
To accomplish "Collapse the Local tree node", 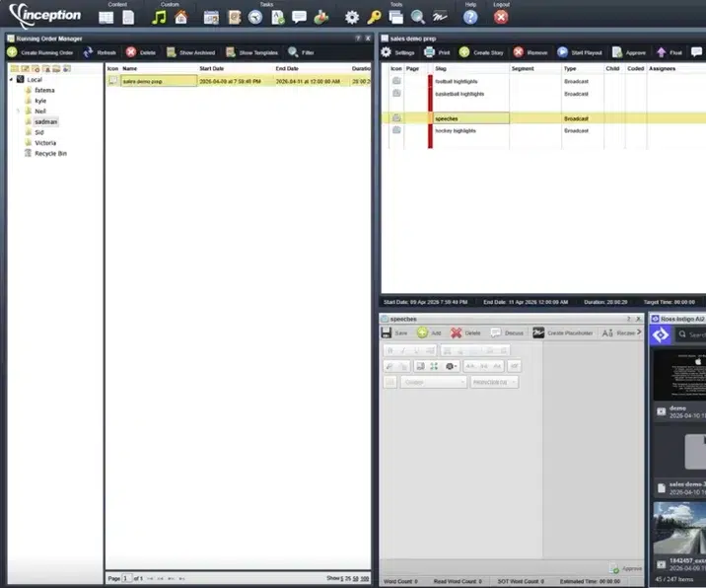I will [11, 80].
